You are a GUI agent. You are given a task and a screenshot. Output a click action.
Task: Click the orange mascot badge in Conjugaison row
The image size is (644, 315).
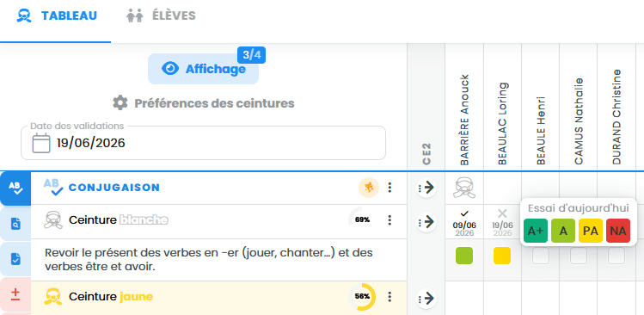[x=369, y=188]
